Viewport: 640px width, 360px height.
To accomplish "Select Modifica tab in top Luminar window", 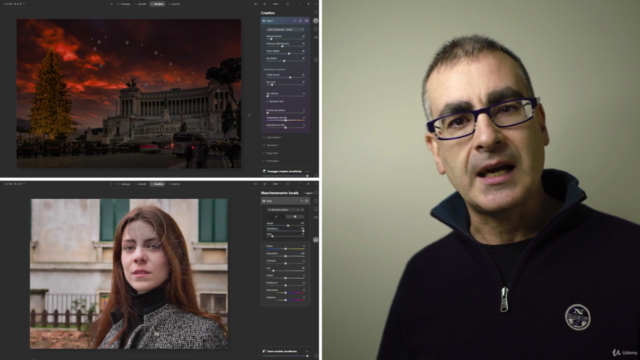I will [157, 4].
